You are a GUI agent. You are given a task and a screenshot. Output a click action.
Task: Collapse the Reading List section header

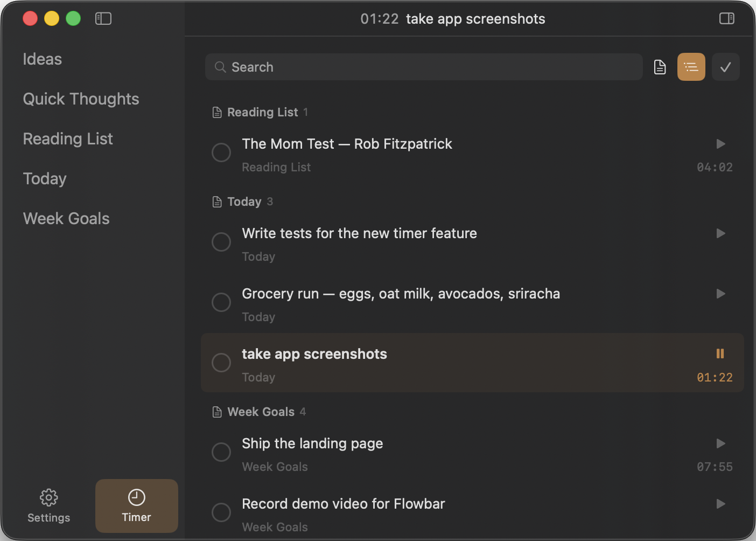(x=262, y=112)
